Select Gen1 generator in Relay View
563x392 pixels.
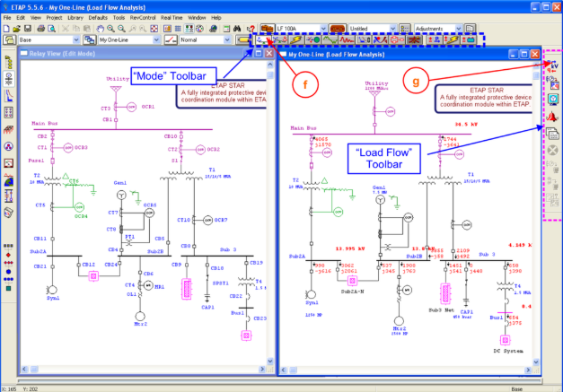click(122, 196)
